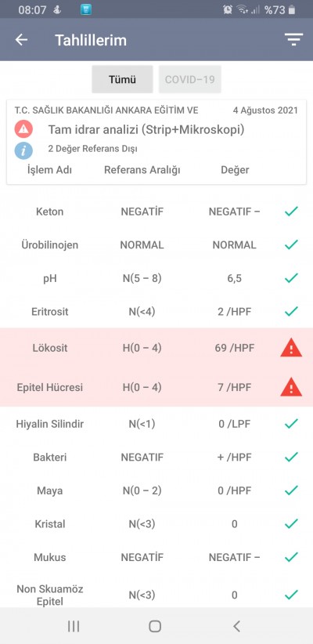313x644 pixels.
Task: Tap Android home button
Action: [x=155, y=626]
